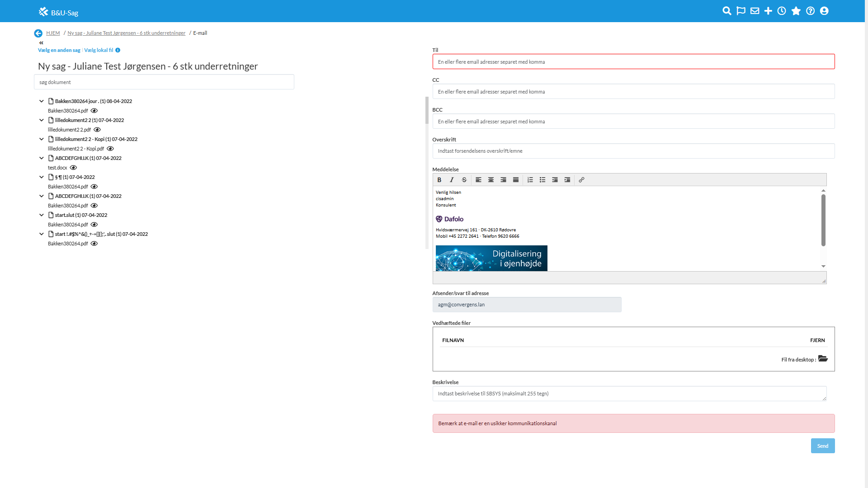This screenshot has height=488, width=868.
Task: Click Vælg en anden sag link
Action: [x=59, y=50]
